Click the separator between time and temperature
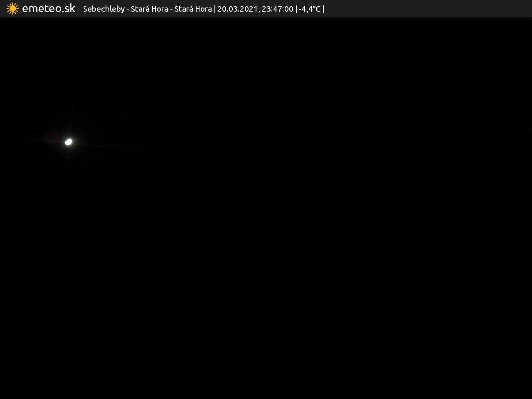532x399 pixels. pyautogui.click(x=296, y=9)
